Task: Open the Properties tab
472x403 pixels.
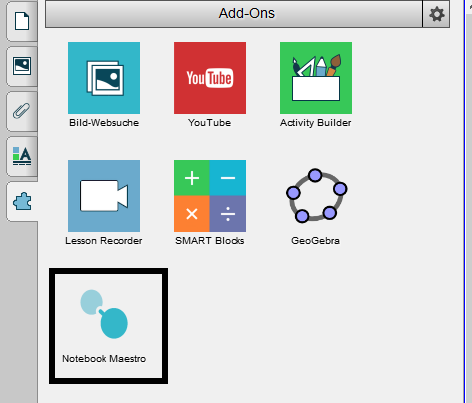Action: pos(22,156)
